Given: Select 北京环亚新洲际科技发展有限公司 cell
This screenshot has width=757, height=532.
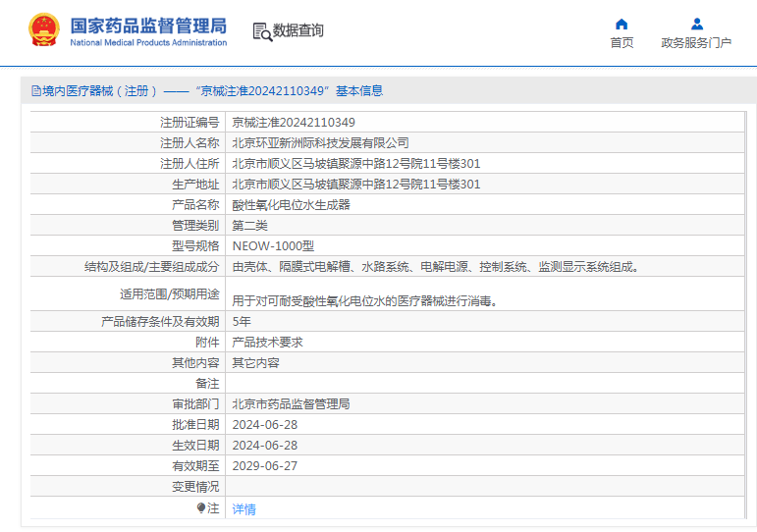Looking at the screenshot, I should point(320,143).
